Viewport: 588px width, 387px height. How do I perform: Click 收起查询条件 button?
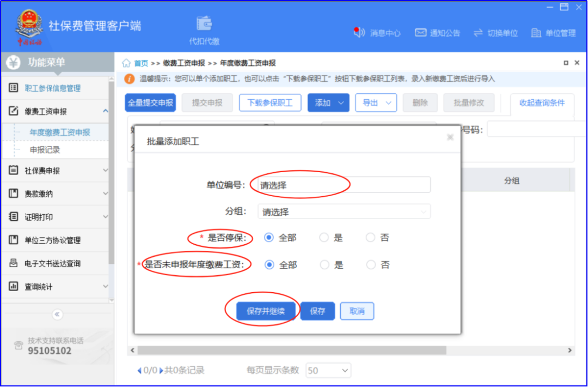542,103
